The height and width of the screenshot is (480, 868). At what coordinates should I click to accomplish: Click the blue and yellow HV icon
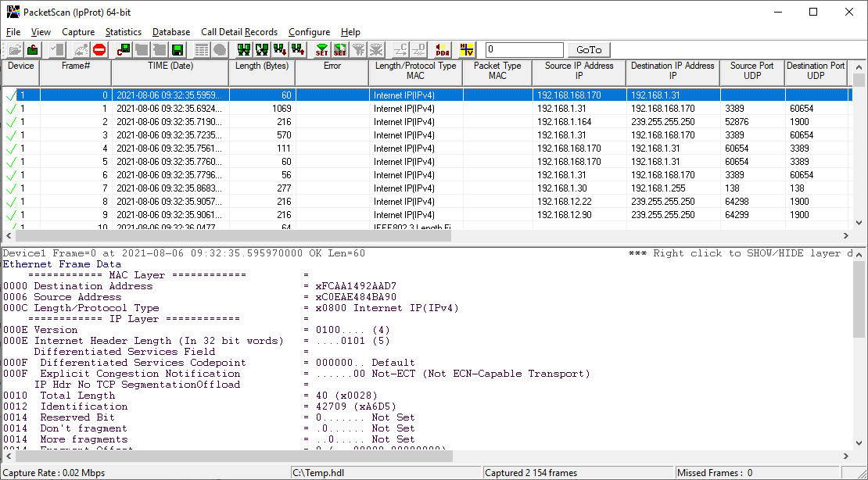(x=467, y=50)
